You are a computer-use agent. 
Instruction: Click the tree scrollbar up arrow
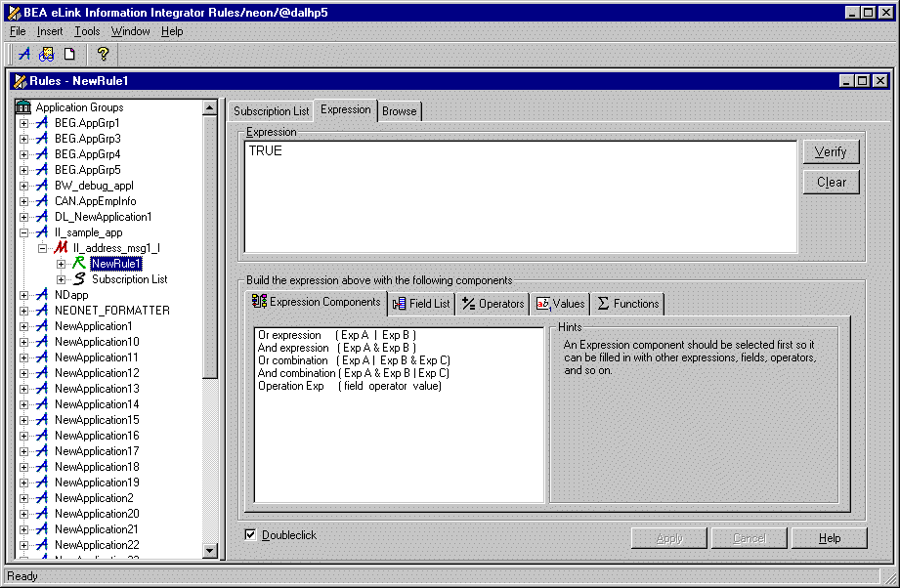pyautogui.click(x=209, y=107)
